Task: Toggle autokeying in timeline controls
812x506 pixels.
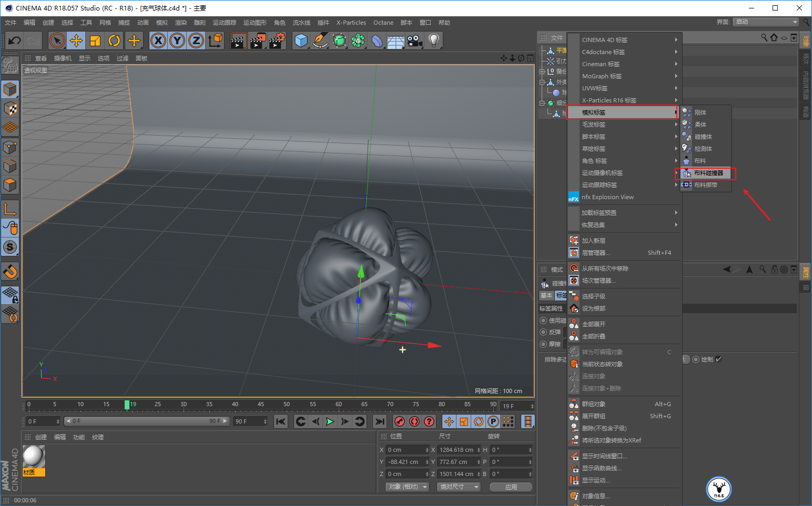Action: click(x=414, y=421)
